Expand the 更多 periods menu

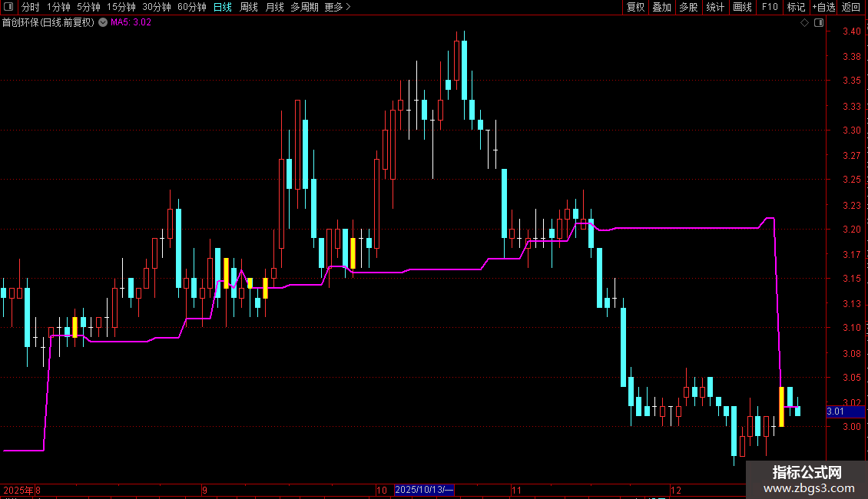337,7
